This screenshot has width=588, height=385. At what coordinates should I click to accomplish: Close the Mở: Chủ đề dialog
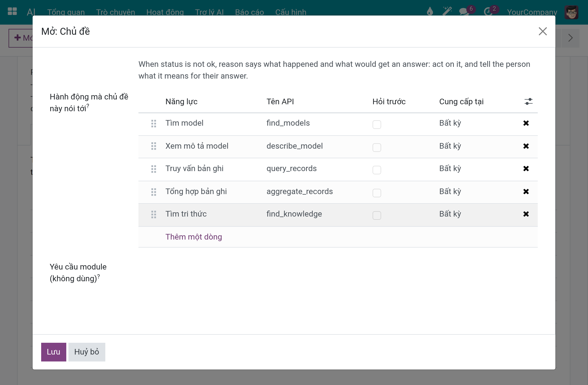pos(543,31)
